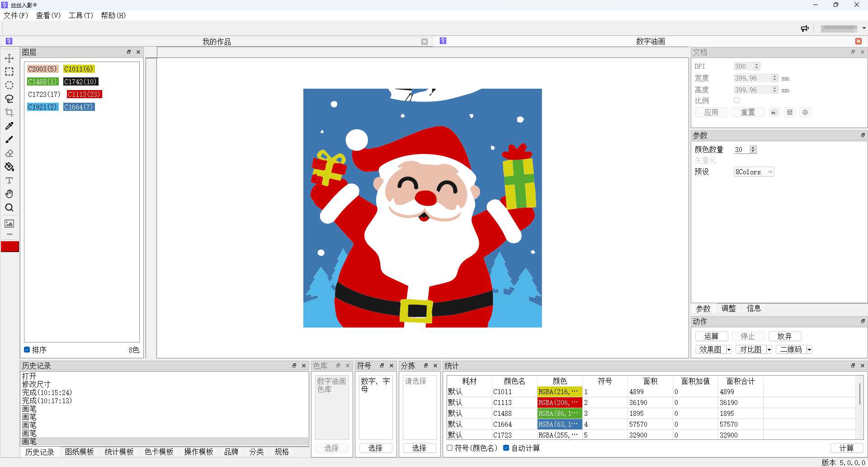Screen dimensions: 868x467
Task: Open the 预设 8Colors dropdown
Action: (x=754, y=172)
